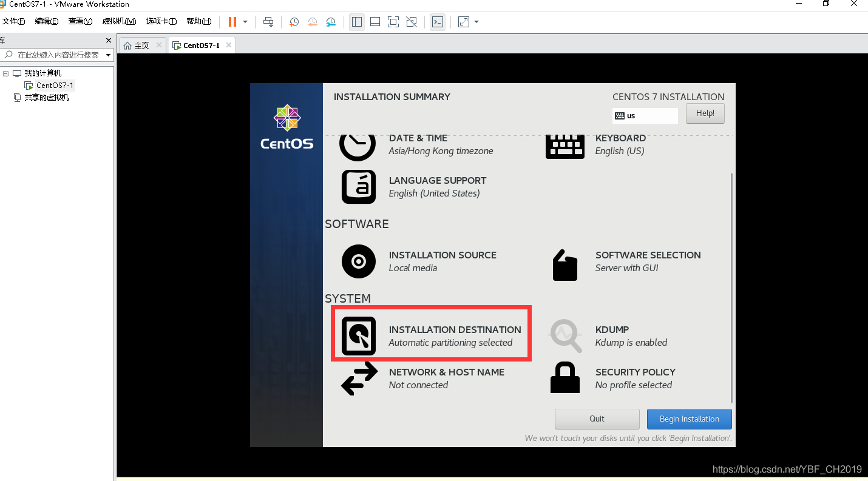
Task: Click the INSTALLATION SUMMARY heading
Action: (x=392, y=97)
